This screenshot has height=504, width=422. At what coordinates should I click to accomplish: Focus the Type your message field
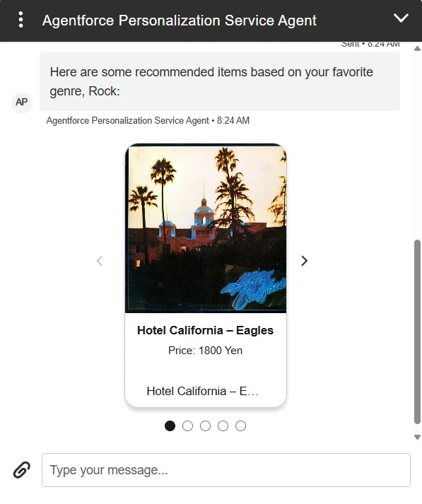(x=226, y=470)
